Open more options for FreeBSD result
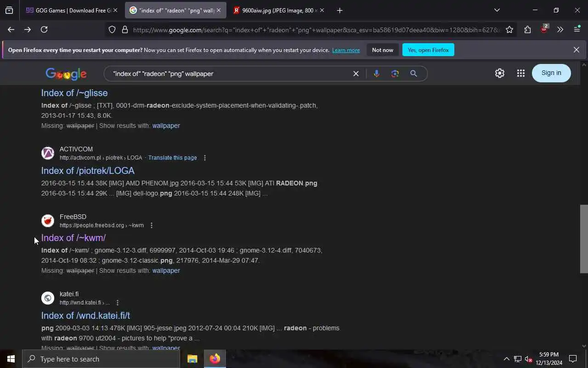Screen dimensions: 588x368 (152, 225)
